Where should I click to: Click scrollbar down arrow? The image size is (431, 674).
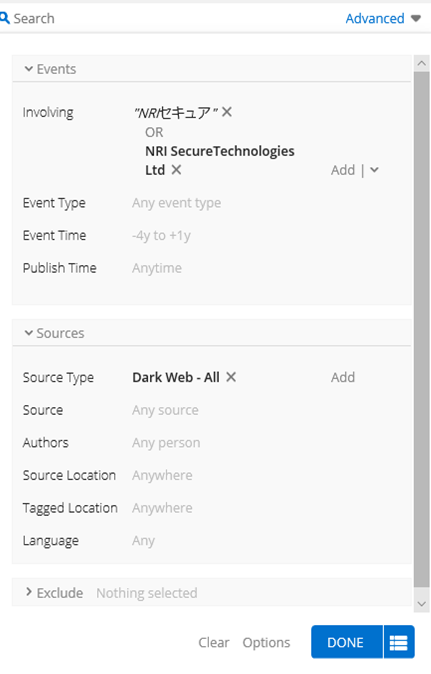(x=422, y=604)
